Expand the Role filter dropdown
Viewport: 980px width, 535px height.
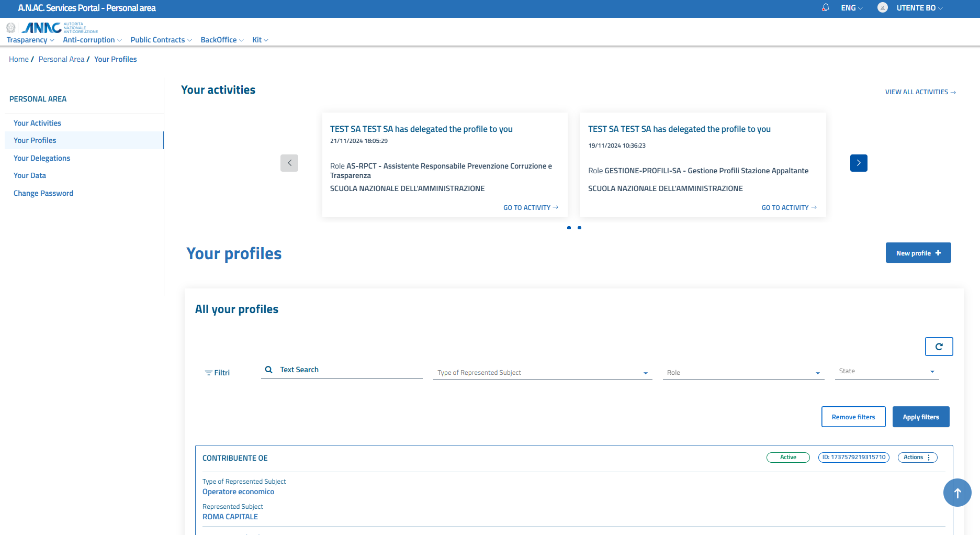(x=743, y=373)
